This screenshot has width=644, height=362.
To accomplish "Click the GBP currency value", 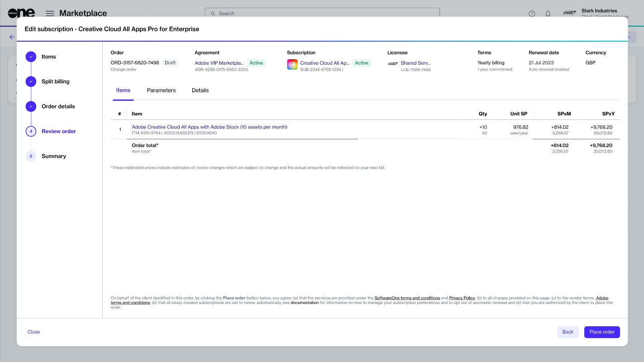I will point(591,63).
